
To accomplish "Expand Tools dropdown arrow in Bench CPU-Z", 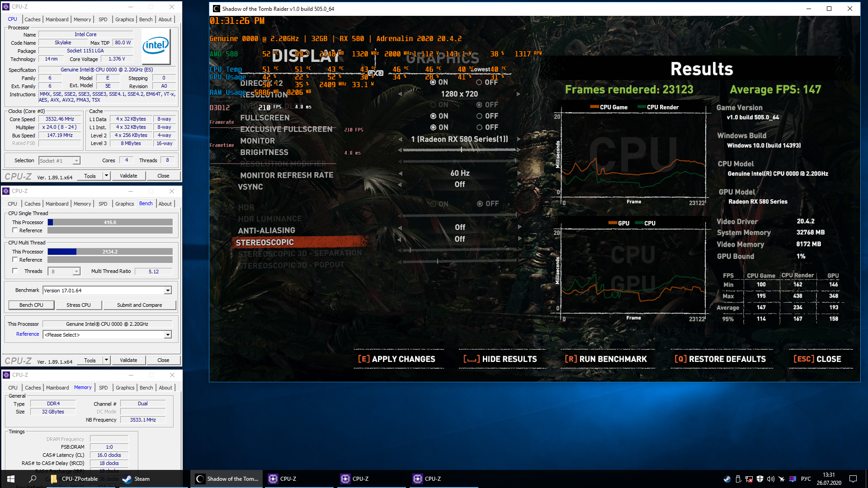I will tap(106, 360).
